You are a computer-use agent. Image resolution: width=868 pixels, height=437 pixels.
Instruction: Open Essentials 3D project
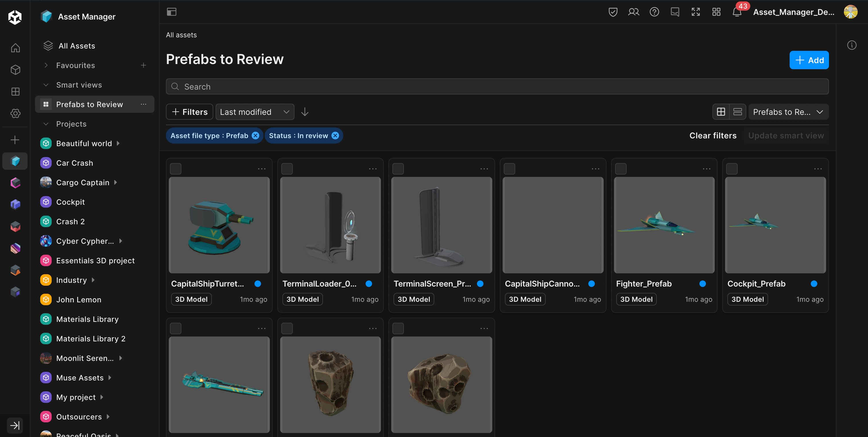pyautogui.click(x=95, y=260)
